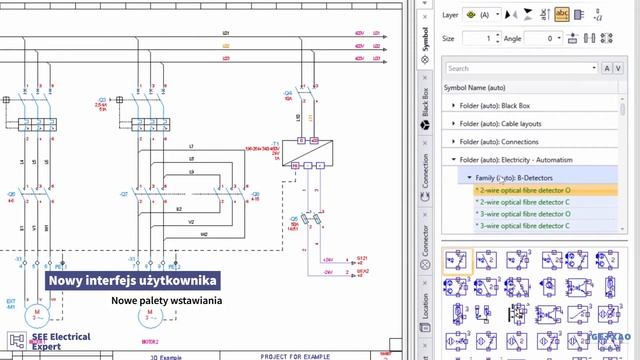The width and height of the screenshot is (640, 360).
Task: Select the -Q4 breaker label in the schematic
Action: click(x=288, y=93)
